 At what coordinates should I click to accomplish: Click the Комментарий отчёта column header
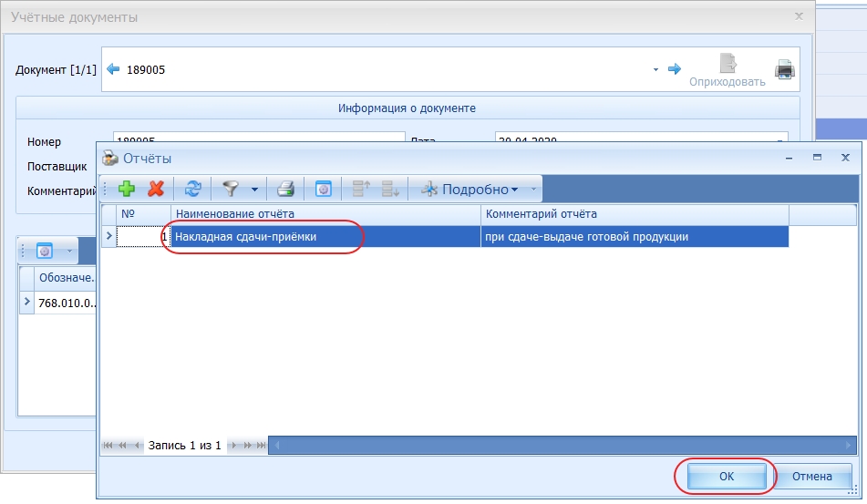[634, 214]
